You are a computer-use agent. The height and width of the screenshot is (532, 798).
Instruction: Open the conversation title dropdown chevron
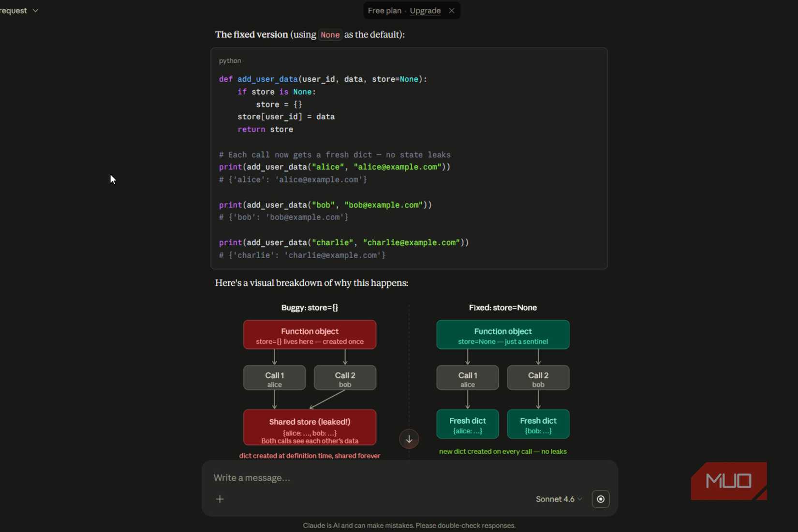(35, 11)
